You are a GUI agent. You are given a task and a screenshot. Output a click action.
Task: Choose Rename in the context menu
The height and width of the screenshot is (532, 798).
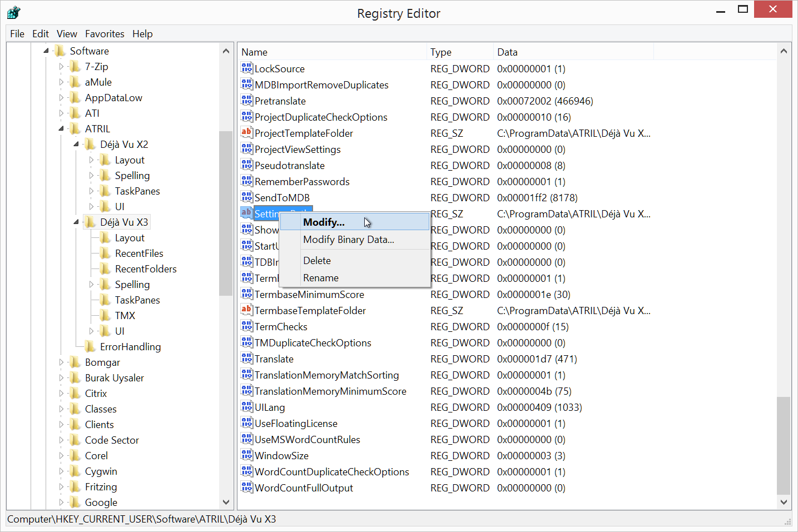pyautogui.click(x=354, y=278)
